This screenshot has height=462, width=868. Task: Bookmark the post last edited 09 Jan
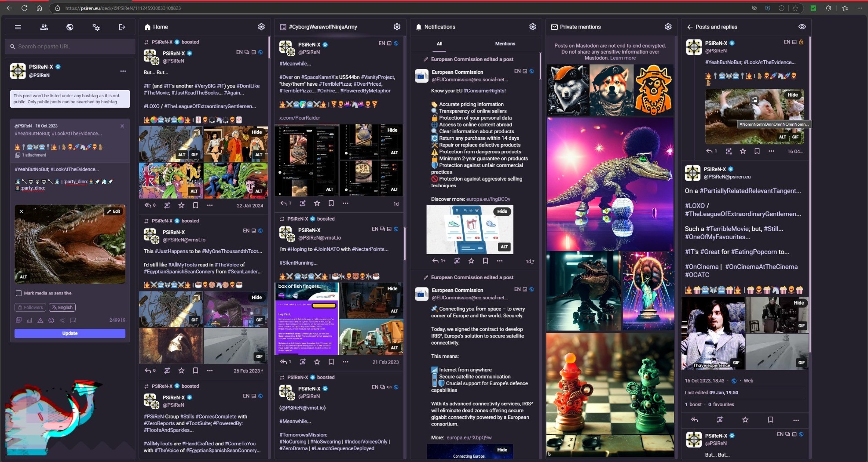tap(770, 420)
